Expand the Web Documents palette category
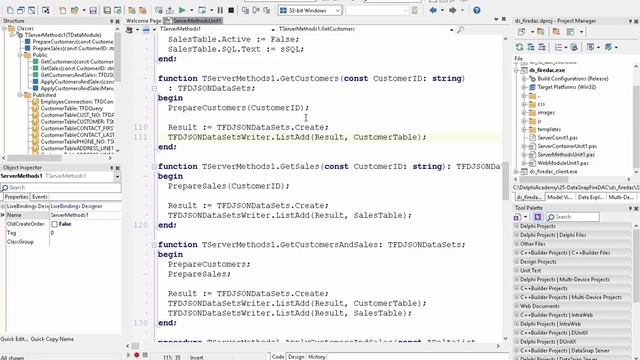 pos(516,306)
